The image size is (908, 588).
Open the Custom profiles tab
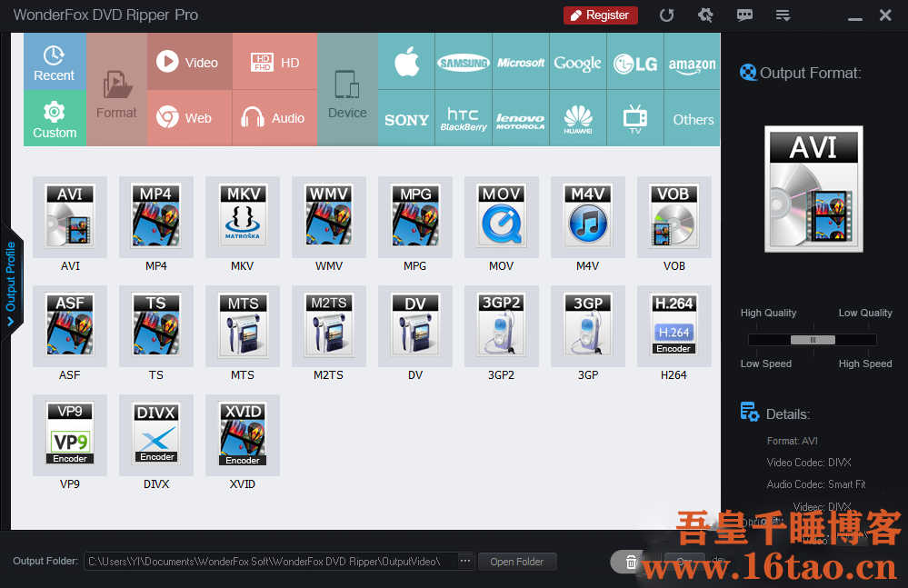(x=55, y=119)
